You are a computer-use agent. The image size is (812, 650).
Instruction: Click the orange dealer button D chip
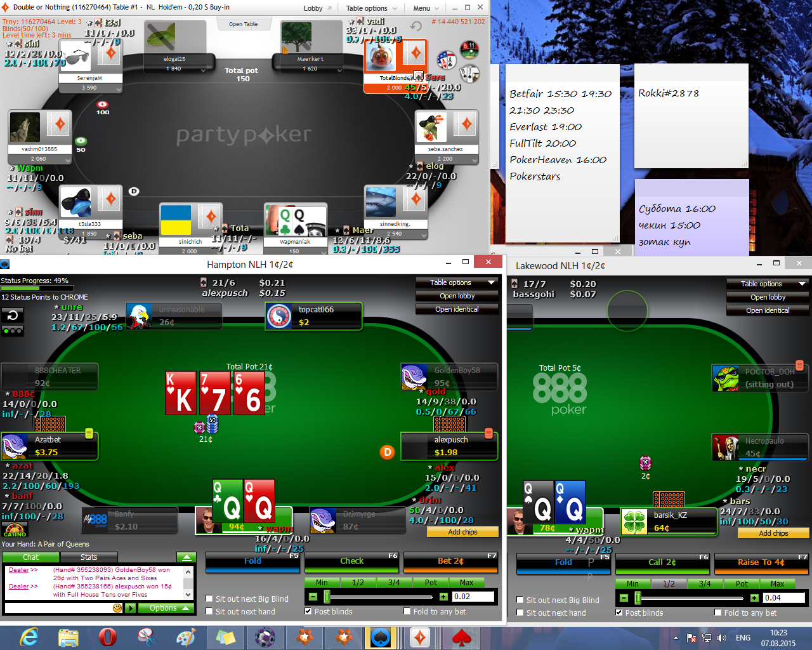coord(387,452)
